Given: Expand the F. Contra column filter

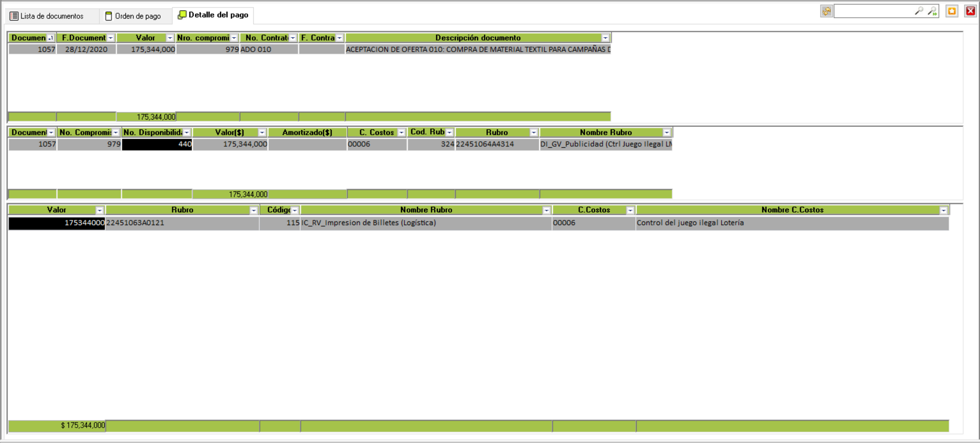Looking at the screenshot, I should click(x=339, y=38).
